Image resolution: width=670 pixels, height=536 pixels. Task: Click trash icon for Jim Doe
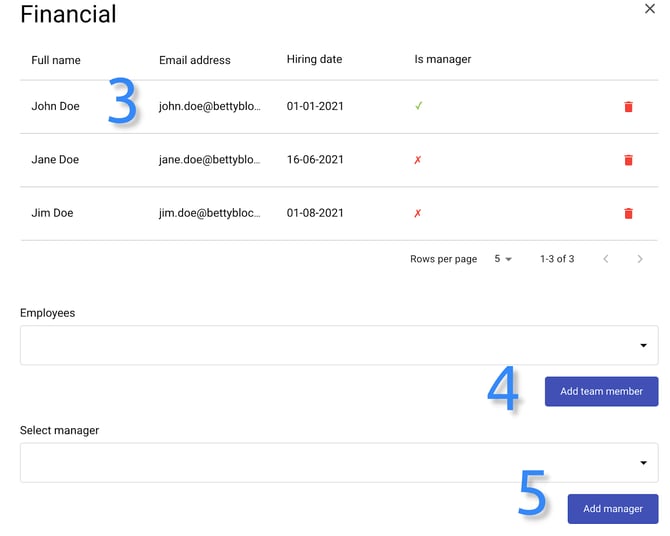pyautogui.click(x=628, y=213)
